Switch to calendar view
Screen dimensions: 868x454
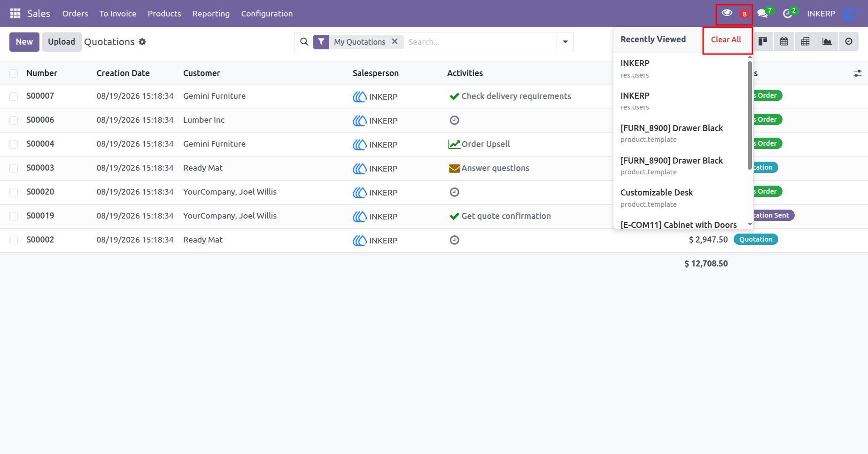click(784, 42)
